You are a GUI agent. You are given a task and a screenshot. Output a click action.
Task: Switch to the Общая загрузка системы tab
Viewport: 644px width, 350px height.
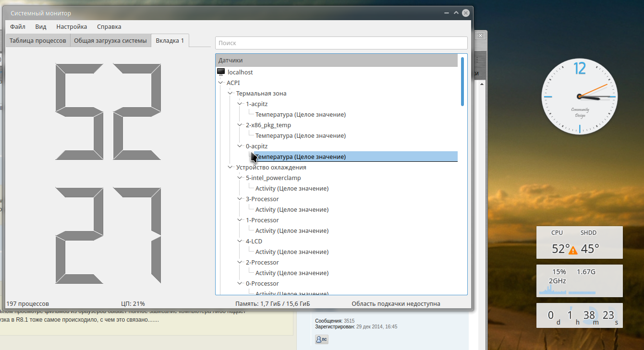110,41
